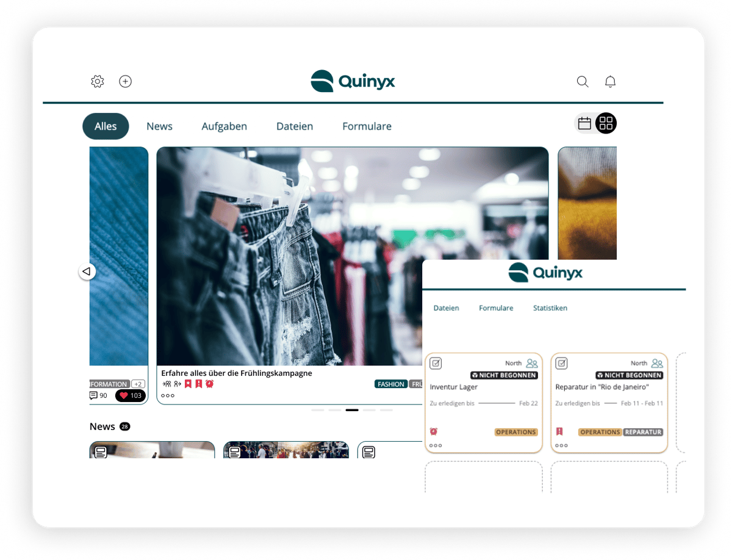Open search with the magnifier icon
Image resolution: width=732 pixels, height=560 pixels.
tap(583, 82)
